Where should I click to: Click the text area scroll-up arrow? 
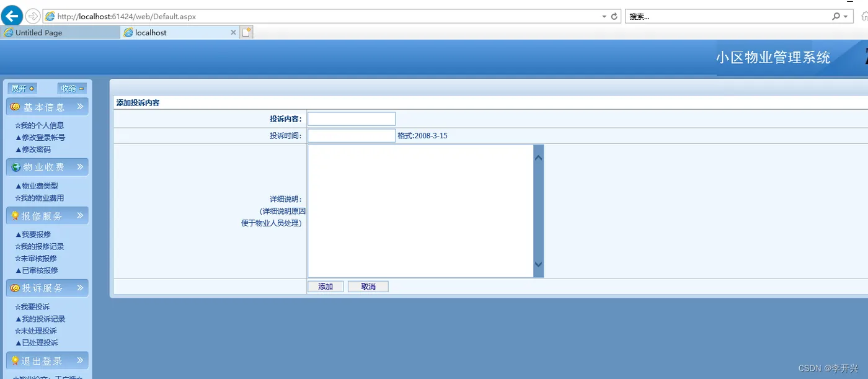(538, 158)
